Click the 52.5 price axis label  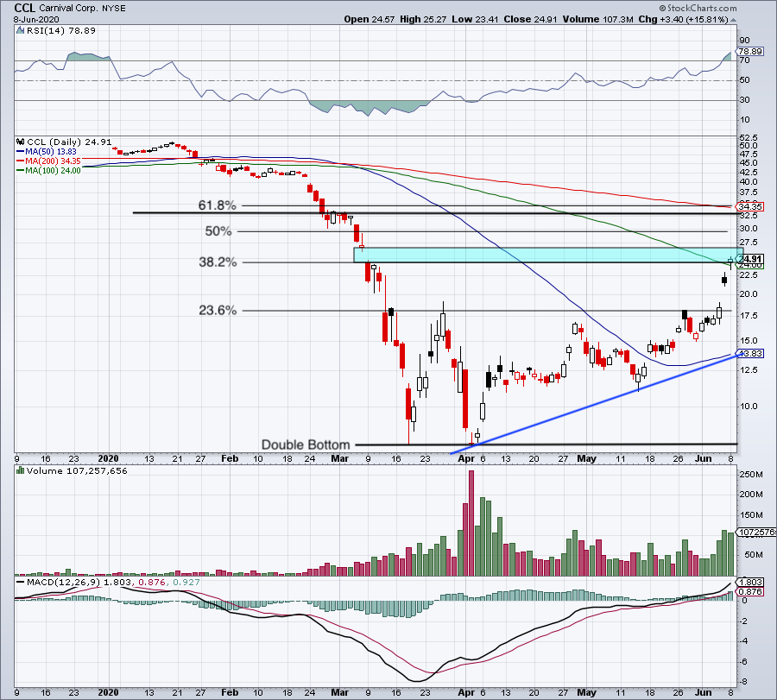point(749,137)
